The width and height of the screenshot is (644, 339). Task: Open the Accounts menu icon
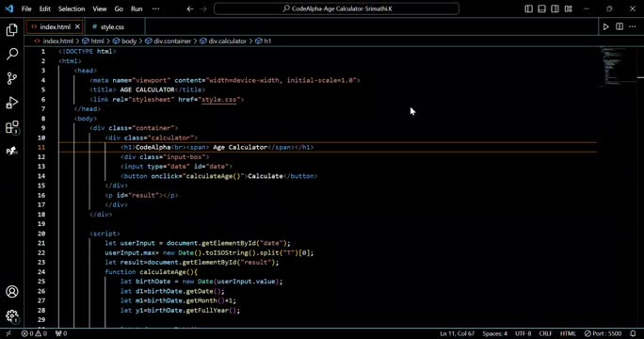(12, 291)
